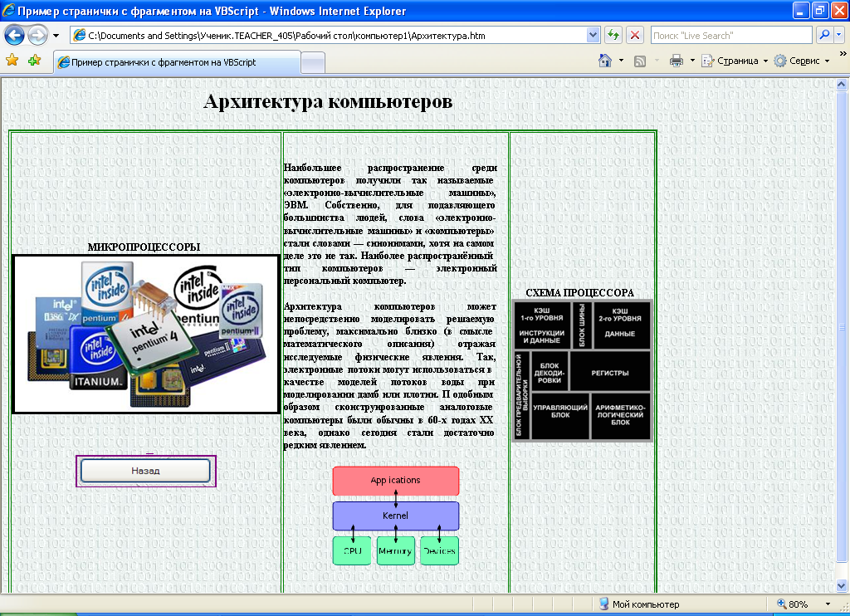
Task: Click the Live Search input box
Action: 731,36
